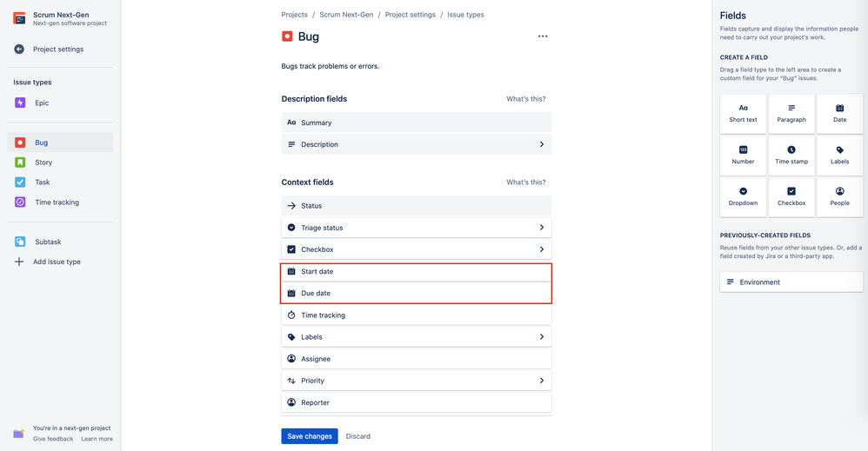This screenshot has width=868, height=451.
Task: Click the blue Task checkmark icon
Action: click(20, 182)
